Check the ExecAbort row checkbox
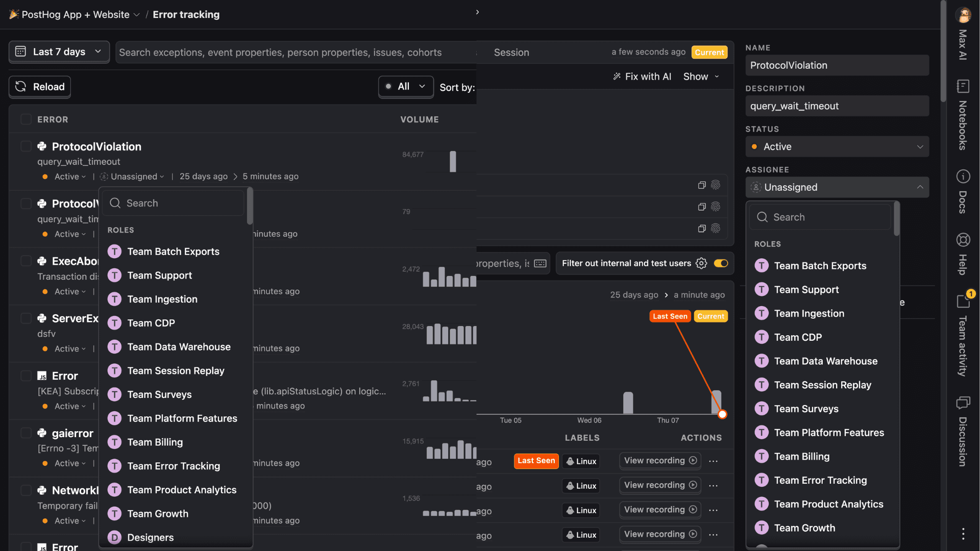The height and width of the screenshot is (551, 980). click(26, 261)
